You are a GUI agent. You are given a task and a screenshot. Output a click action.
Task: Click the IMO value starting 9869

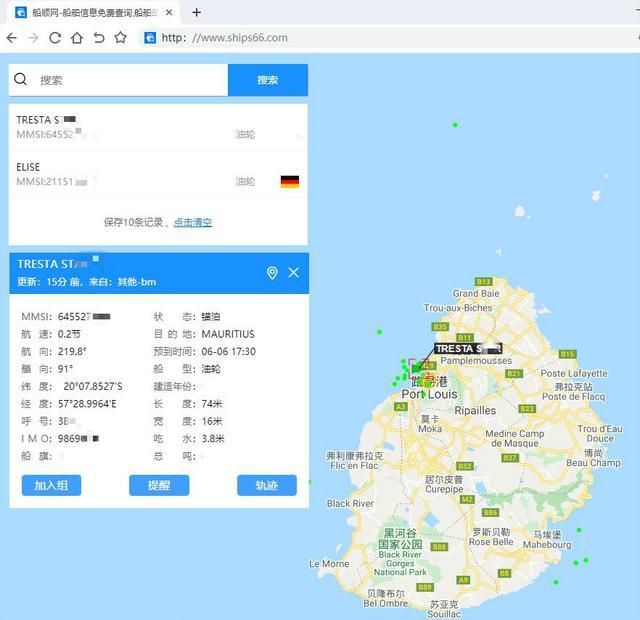(78, 439)
